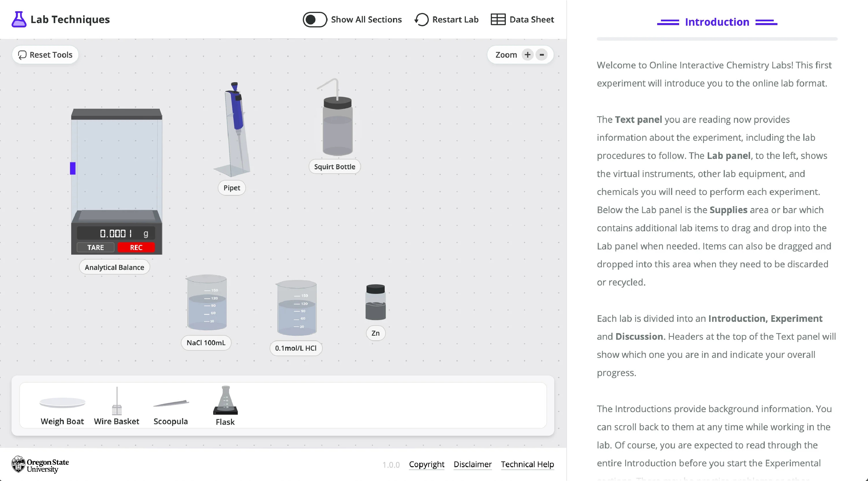Select the Weigh Boat from supplies
This screenshot has height=481, width=868.
(x=62, y=403)
